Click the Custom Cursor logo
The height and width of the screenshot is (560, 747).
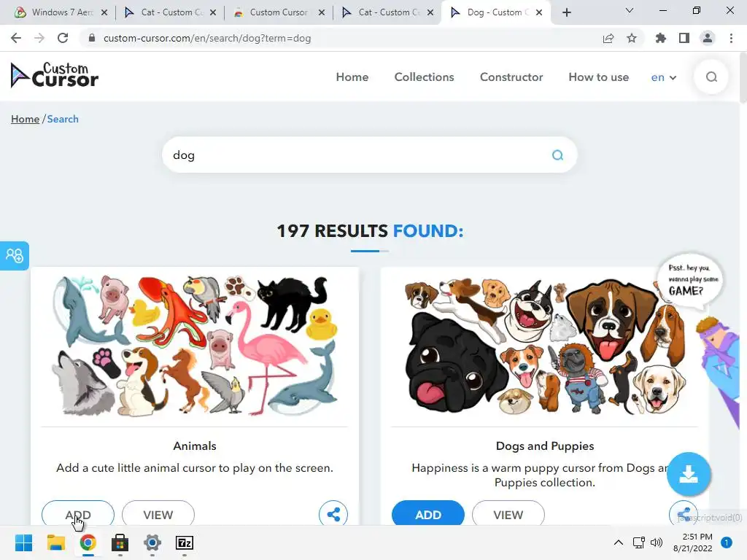click(x=54, y=75)
